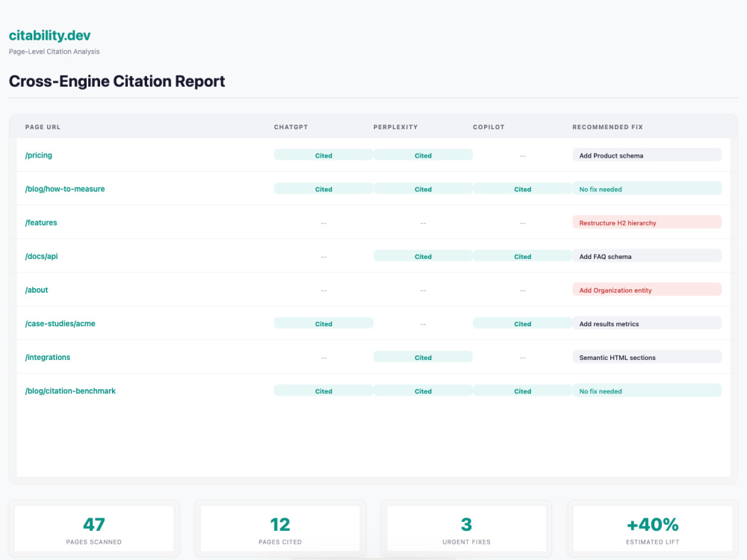Click ChatGPT Cited badge in /case-studies/acme row
This screenshot has width=747, height=560.
(323, 324)
